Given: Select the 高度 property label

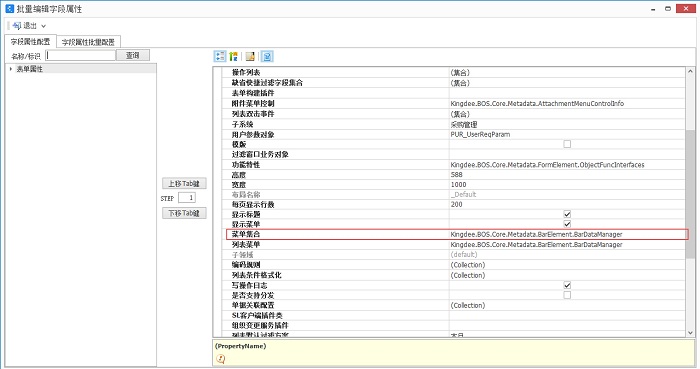Looking at the screenshot, I should coord(238,175).
